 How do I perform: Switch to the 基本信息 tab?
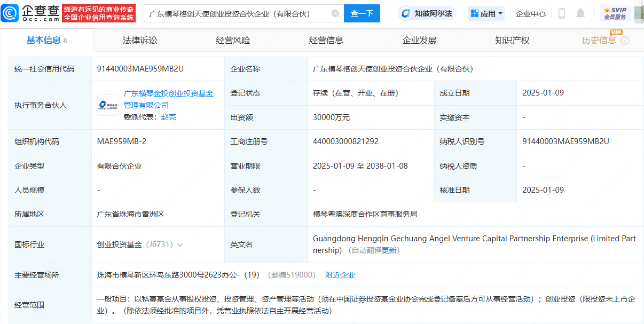[x=47, y=40]
